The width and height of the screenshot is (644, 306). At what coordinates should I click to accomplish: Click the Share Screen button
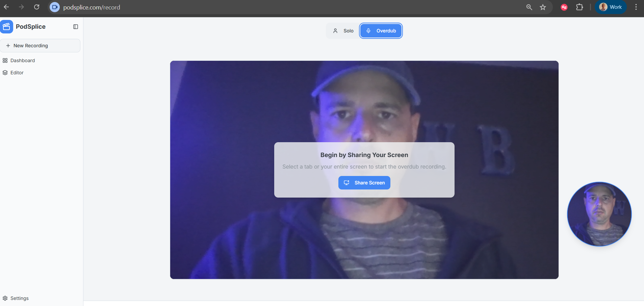point(364,182)
